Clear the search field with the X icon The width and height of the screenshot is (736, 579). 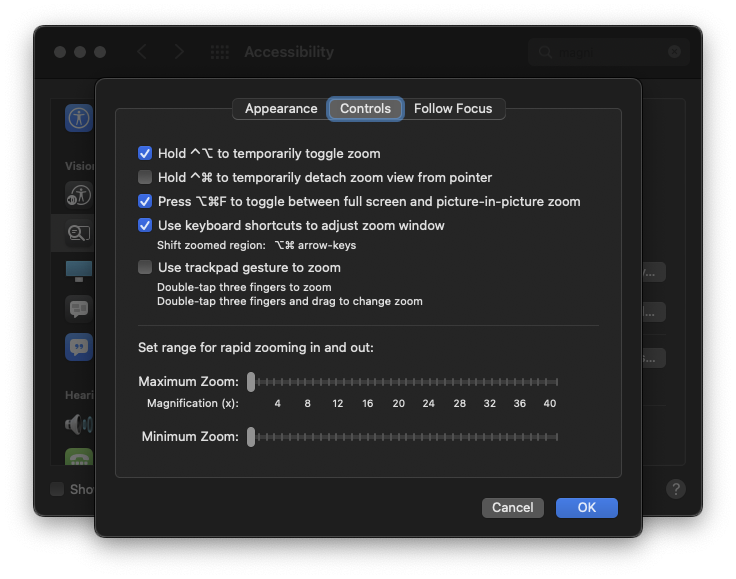(x=675, y=52)
